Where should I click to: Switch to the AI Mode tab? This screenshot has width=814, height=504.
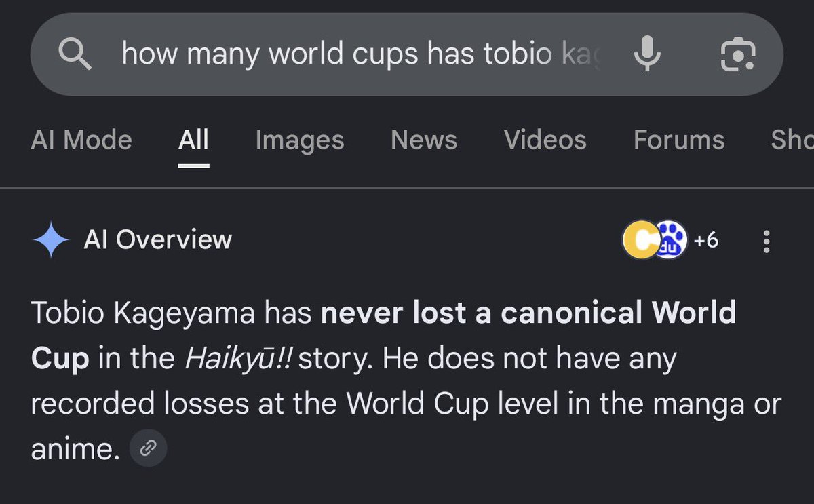(81, 140)
